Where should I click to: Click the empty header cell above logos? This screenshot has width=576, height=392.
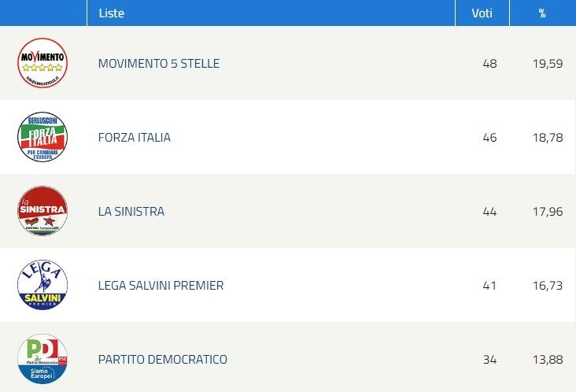point(43,13)
